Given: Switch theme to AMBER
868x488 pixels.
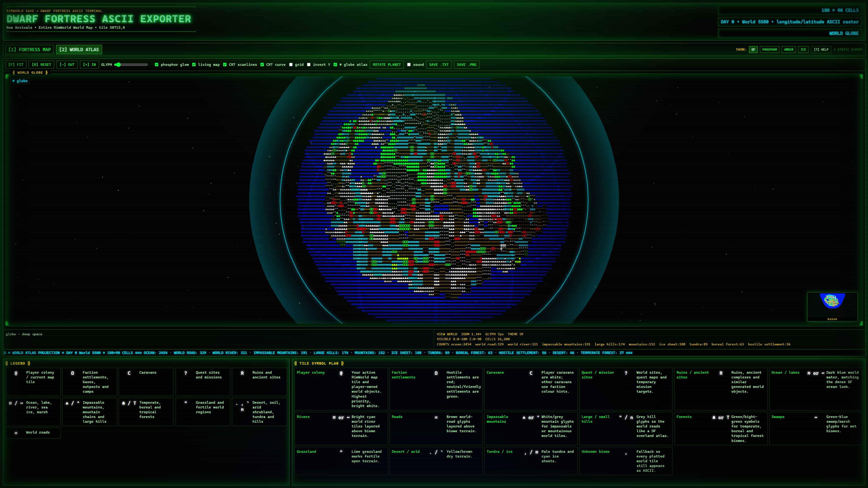Looking at the screenshot, I should [788, 50].
